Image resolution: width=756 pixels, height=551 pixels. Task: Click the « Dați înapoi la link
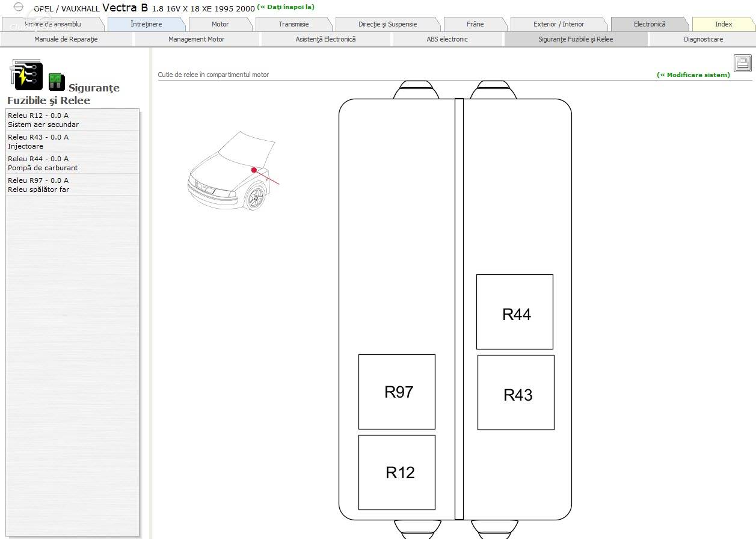[x=286, y=7]
